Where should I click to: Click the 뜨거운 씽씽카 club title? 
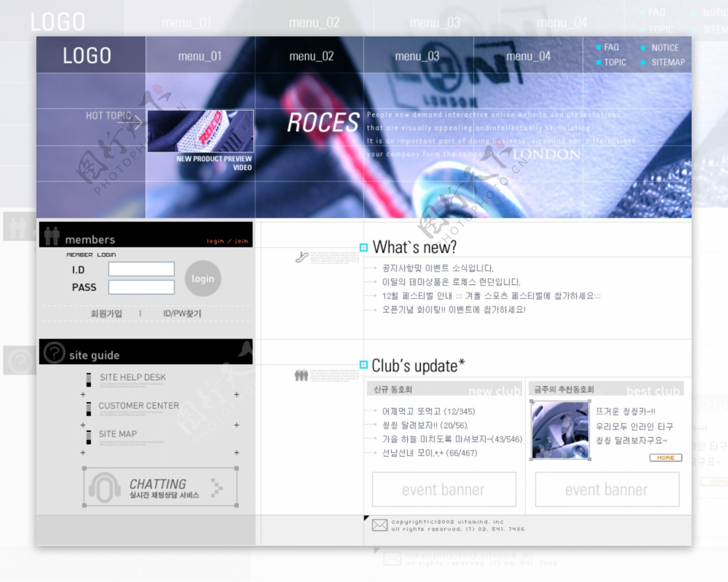coord(626,411)
